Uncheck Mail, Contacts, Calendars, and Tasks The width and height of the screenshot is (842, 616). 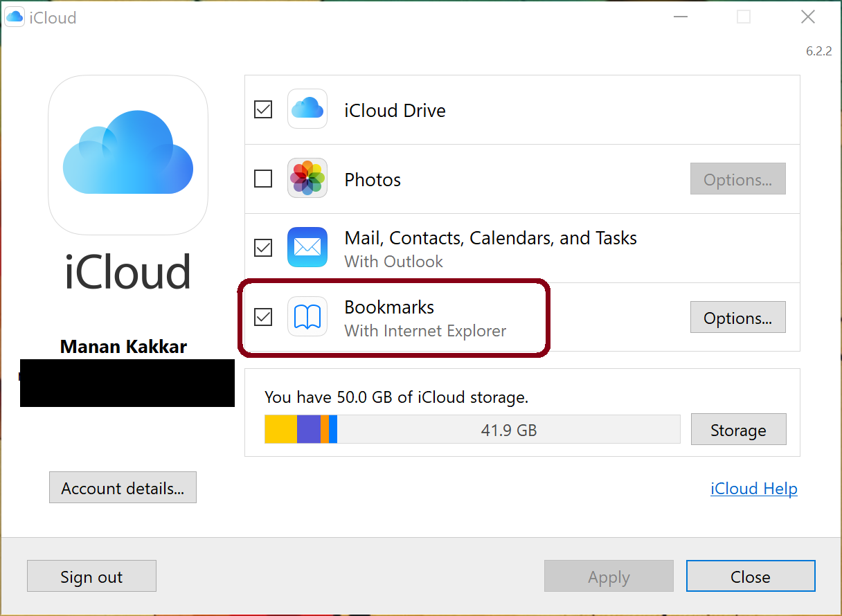(x=262, y=247)
